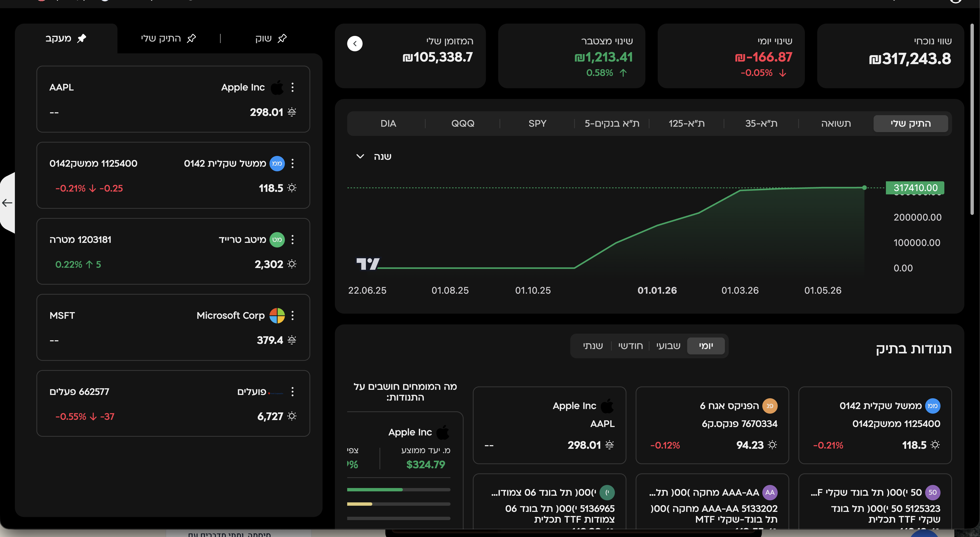Select the ת"א-125 index tab
The width and height of the screenshot is (980, 537).
[x=687, y=123]
